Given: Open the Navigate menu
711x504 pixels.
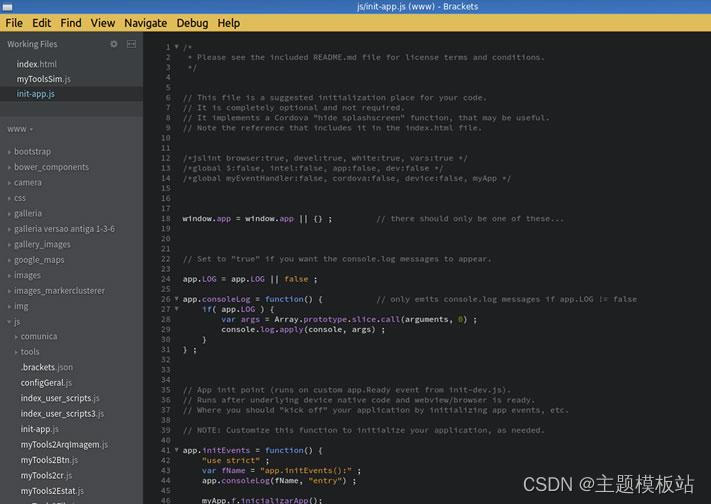Looking at the screenshot, I should click(146, 23).
